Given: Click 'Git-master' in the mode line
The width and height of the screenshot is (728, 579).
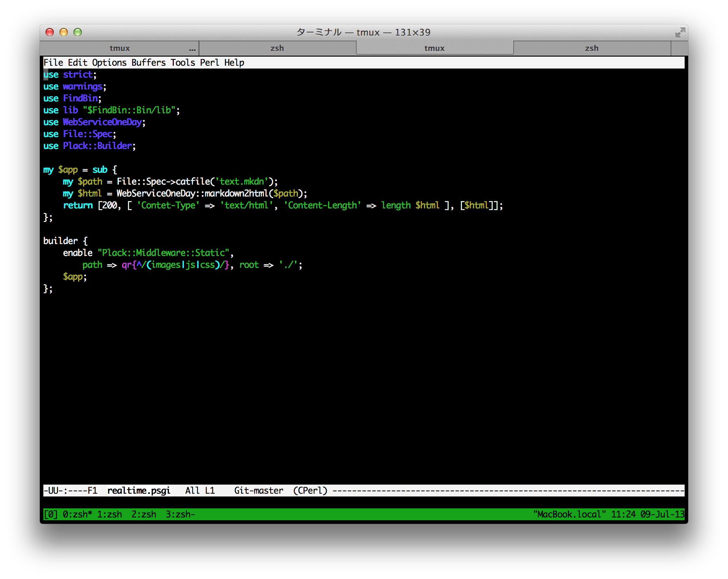Looking at the screenshot, I should pos(259,491).
